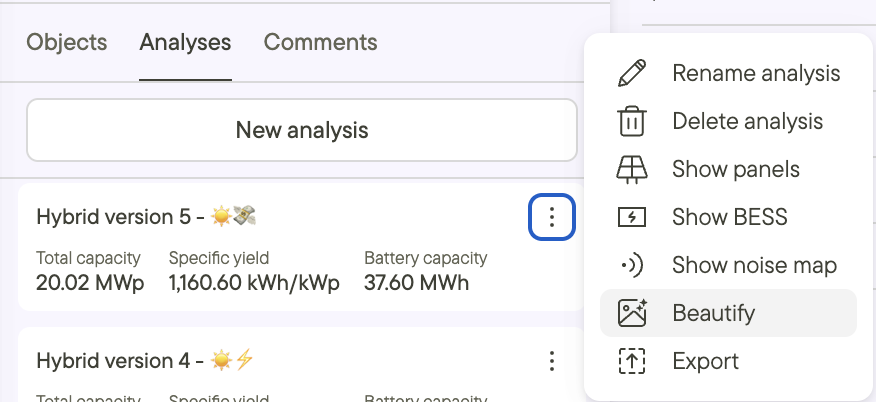
Task: Switch to the Objects tab
Action: (x=67, y=42)
